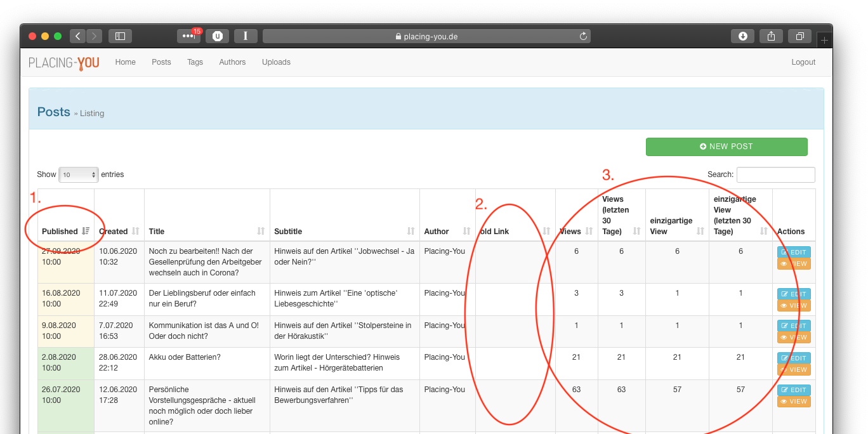Go to Uploads in navigation bar
868x434 pixels.
(x=276, y=62)
